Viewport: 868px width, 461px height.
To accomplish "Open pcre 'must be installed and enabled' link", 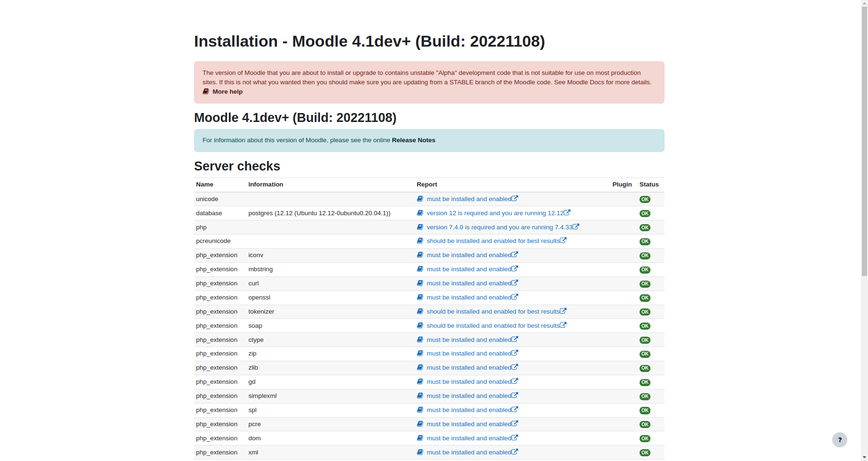I will (x=469, y=424).
